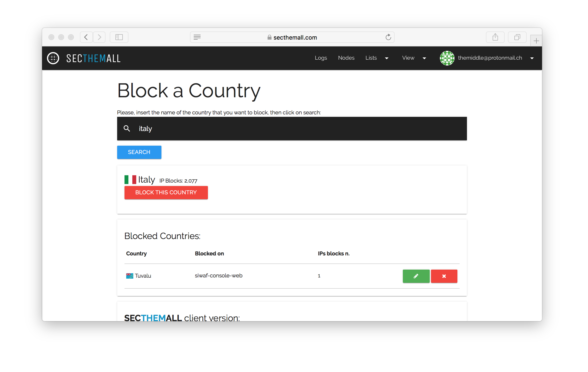Expand the View dropdown menu
This screenshot has height=372, width=588.
[x=414, y=58]
